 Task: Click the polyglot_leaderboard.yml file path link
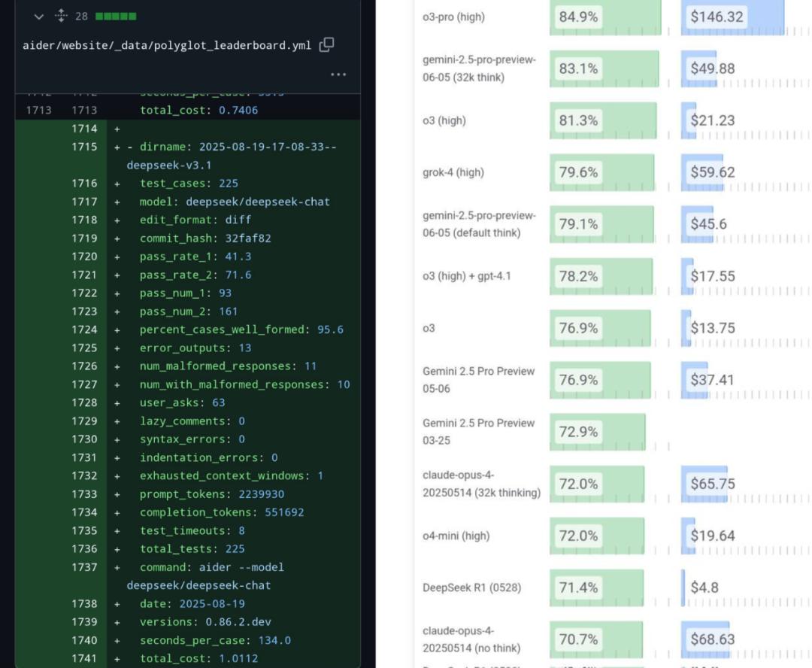168,46
